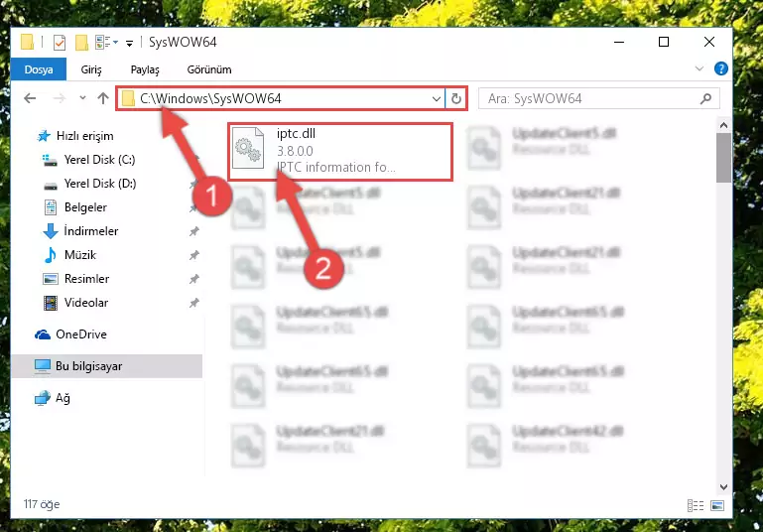The height and width of the screenshot is (532, 763).
Task: Open Help with the blue question icon
Action: (x=721, y=68)
